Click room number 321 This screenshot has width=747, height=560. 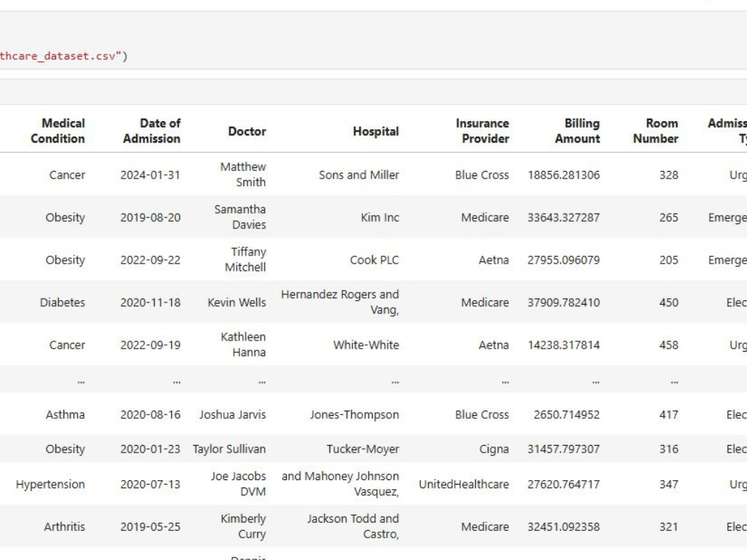(x=669, y=526)
